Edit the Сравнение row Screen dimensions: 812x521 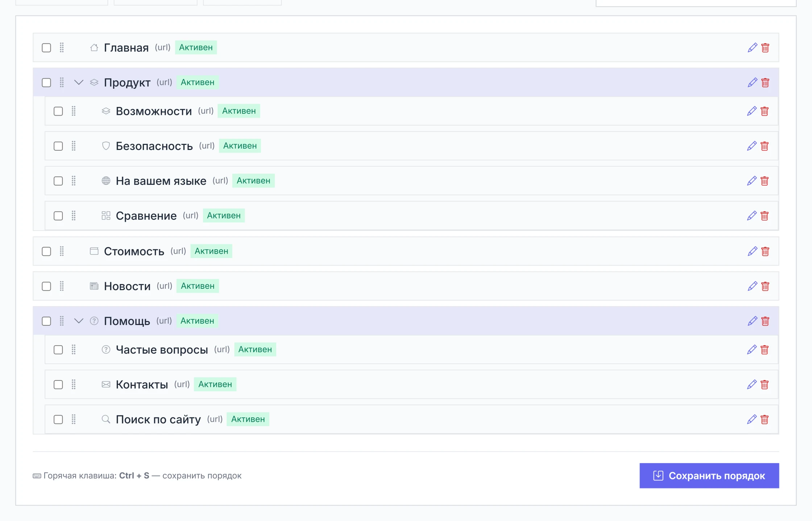pyautogui.click(x=752, y=216)
